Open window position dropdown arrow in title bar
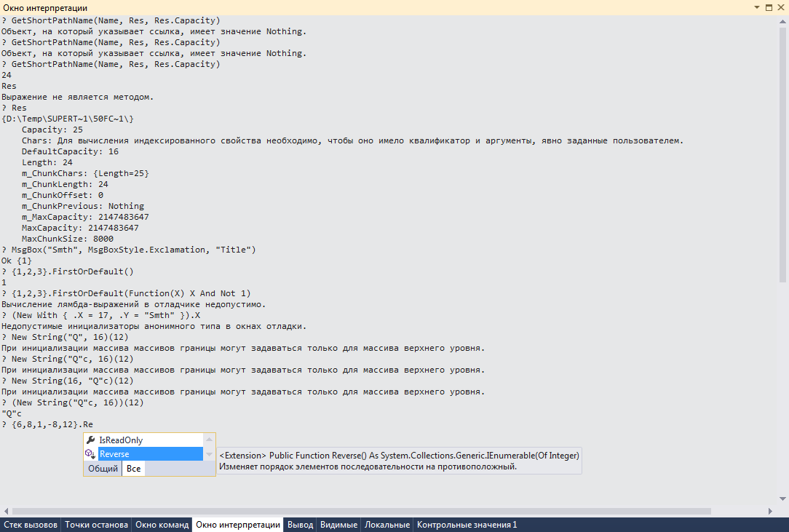This screenshot has height=532, width=789. click(757, 7)
